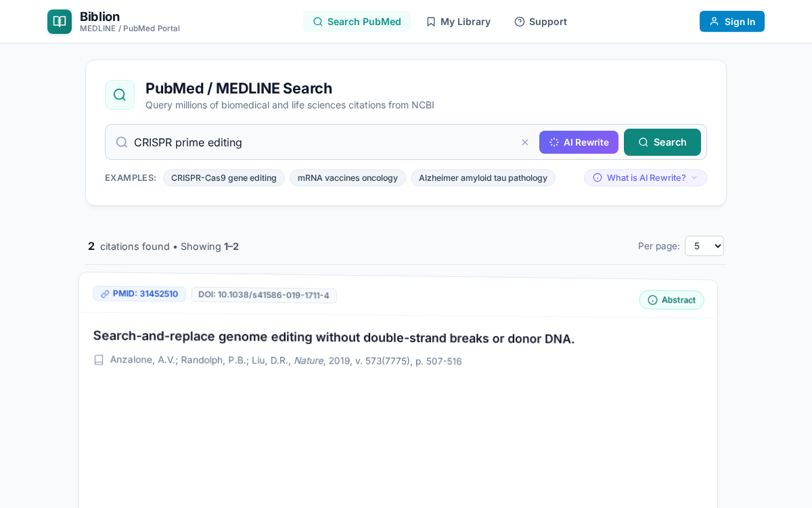
Task: Select CRISPR-Cas9 gene editing example
Action: pos(224,177)
